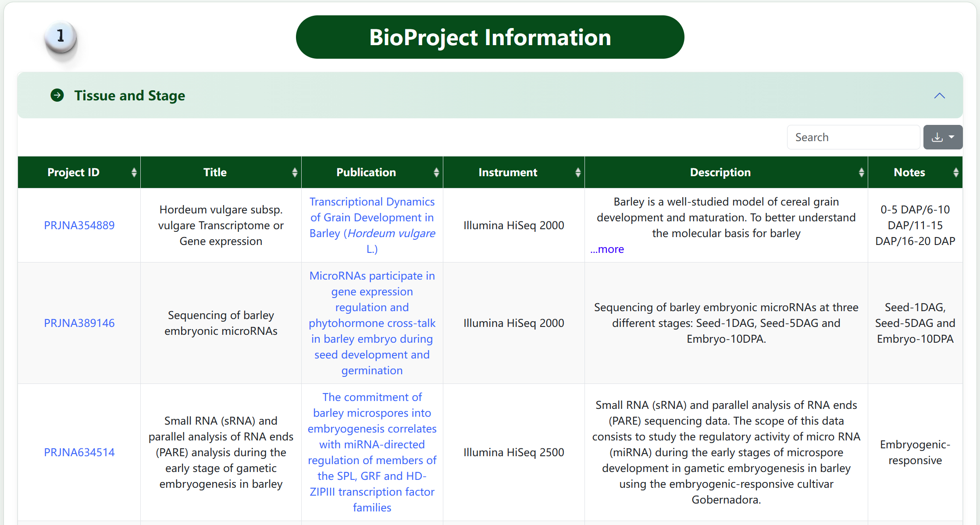Select 'Small RNA (sRNA) and parallel analysis of RNA ends' description
Viewport: 980px width, 525px height.
point(726,452)
